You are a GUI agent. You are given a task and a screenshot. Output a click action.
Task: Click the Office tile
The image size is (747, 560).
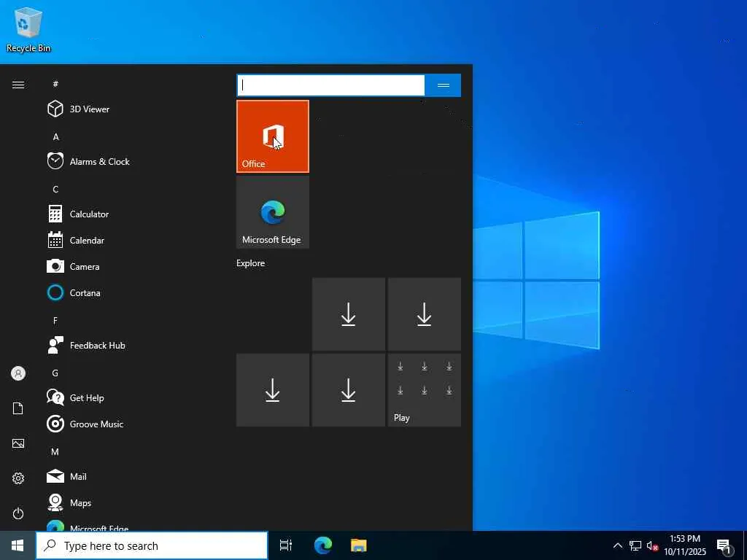pos(273,136)
